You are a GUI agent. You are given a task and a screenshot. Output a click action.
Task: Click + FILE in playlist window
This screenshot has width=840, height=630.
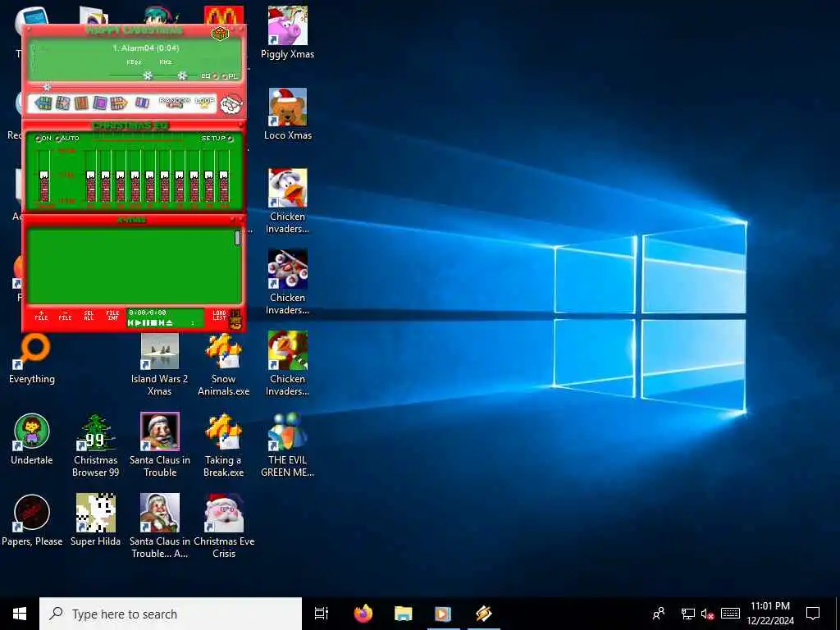[x=41, y=316]
